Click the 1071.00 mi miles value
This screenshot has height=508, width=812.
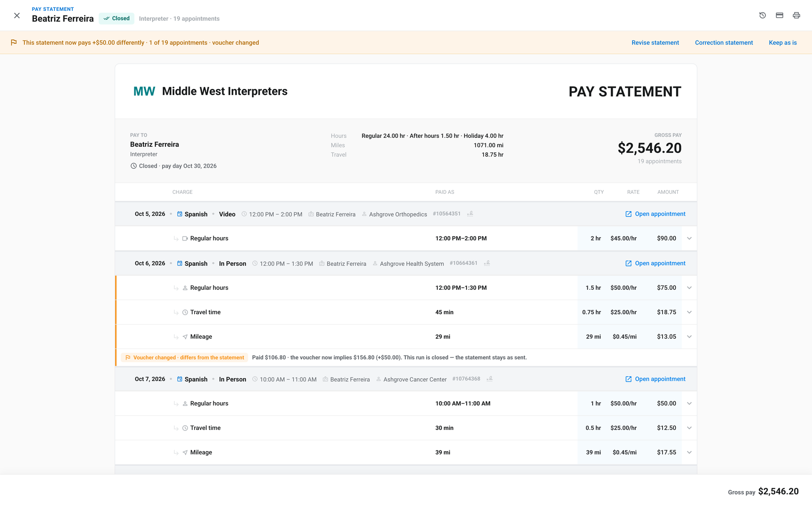click(488, 145)
